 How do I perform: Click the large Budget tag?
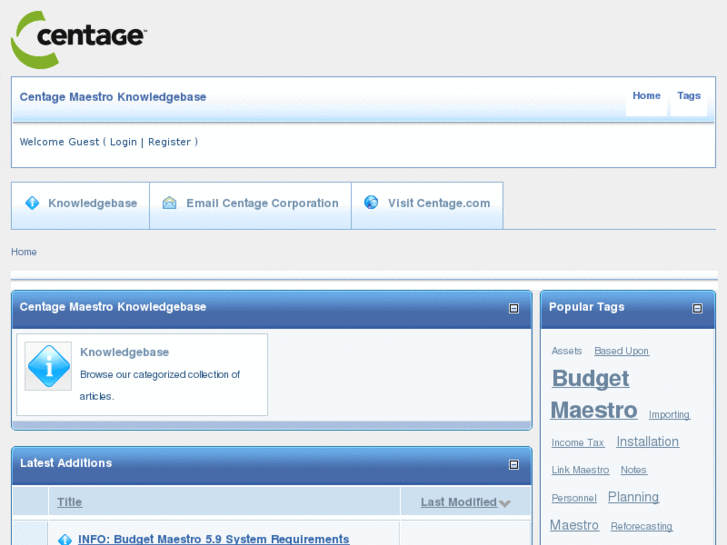(590, 378)
